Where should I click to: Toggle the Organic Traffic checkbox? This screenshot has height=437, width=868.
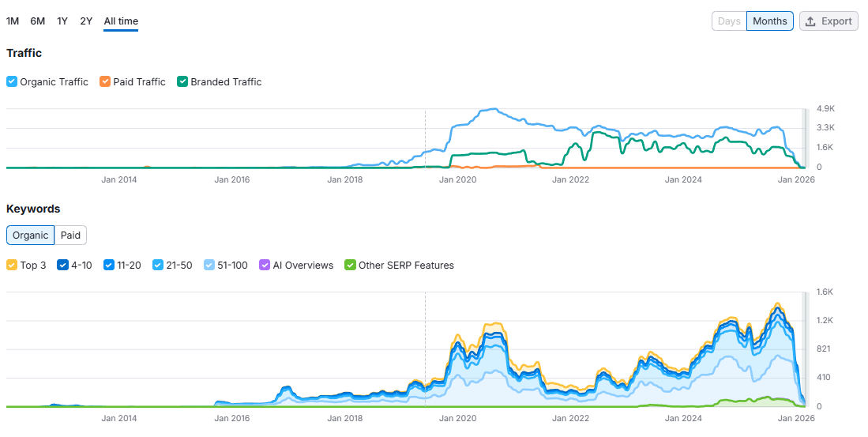coord(12,81)
